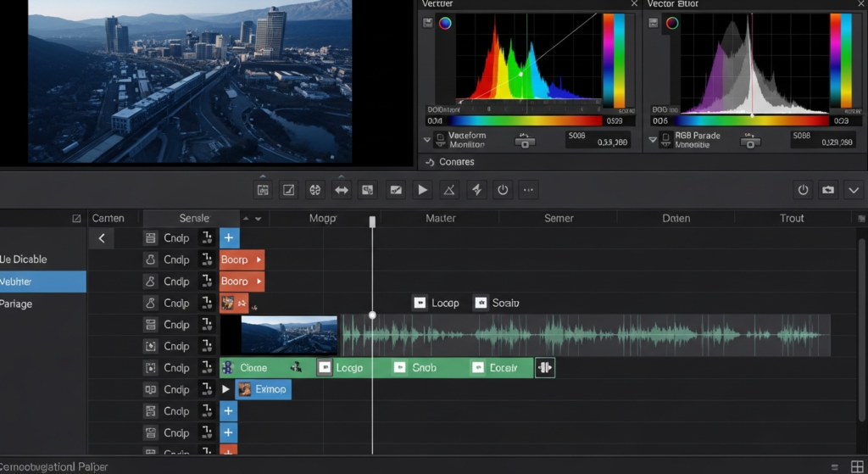Click the blue plus button on the first track
Screen dimensions: 868x474
230,238
